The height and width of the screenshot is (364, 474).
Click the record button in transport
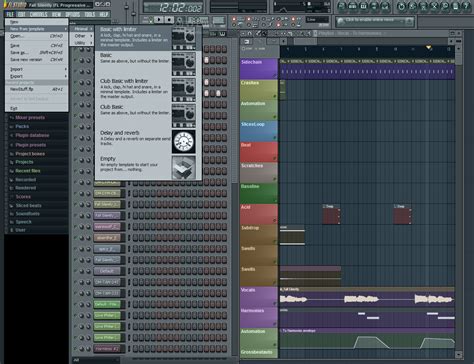pyautogui.click(x=180, y=20)
